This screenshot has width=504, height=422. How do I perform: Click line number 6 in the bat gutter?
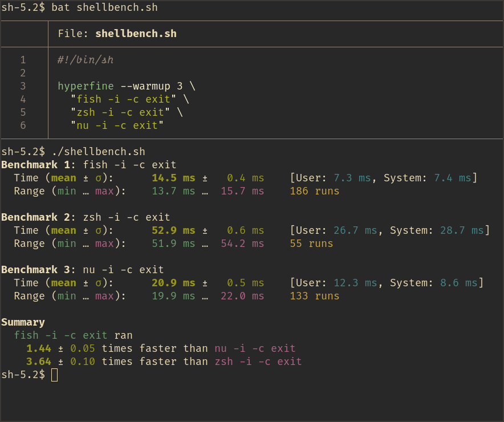23,125
